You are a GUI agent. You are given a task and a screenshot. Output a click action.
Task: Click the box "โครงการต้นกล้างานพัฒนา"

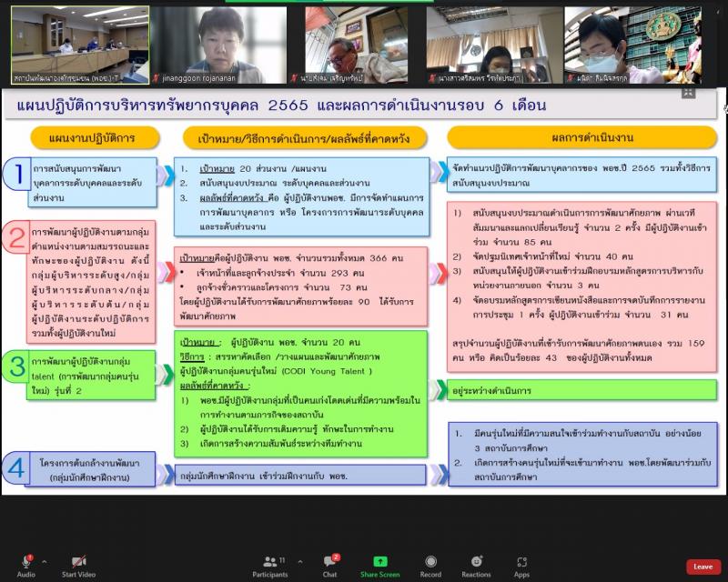90,469
